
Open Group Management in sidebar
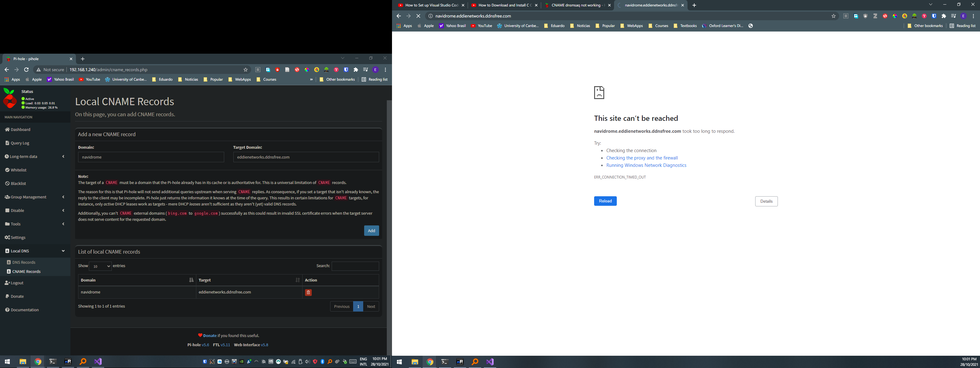pyautogui.click(x=28, y=197)
